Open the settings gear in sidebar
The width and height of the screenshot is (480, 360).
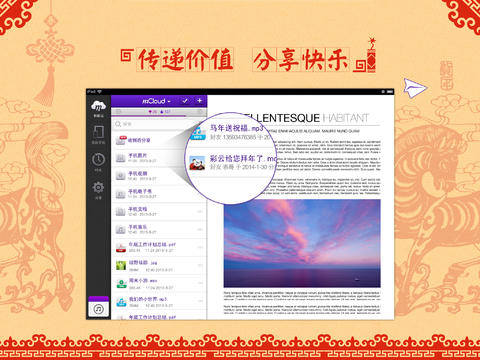point(98,188)
